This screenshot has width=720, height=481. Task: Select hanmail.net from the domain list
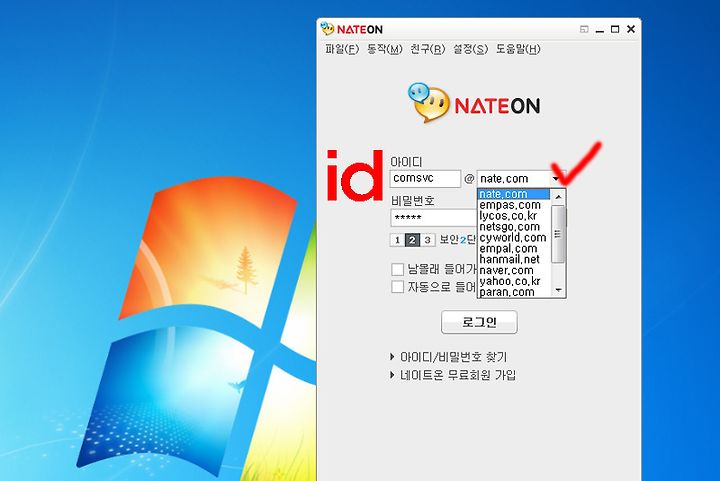point(513,259)
